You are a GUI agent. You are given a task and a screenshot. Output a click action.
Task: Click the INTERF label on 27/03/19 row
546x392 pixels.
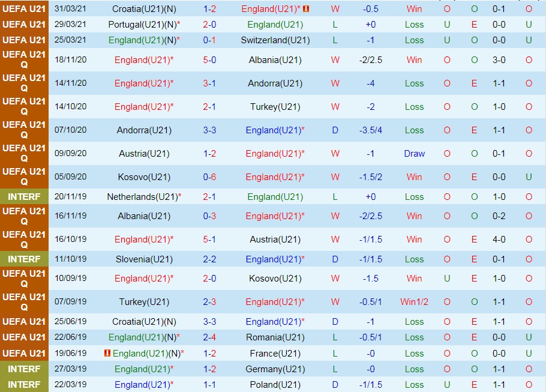(x=24, y=369)
